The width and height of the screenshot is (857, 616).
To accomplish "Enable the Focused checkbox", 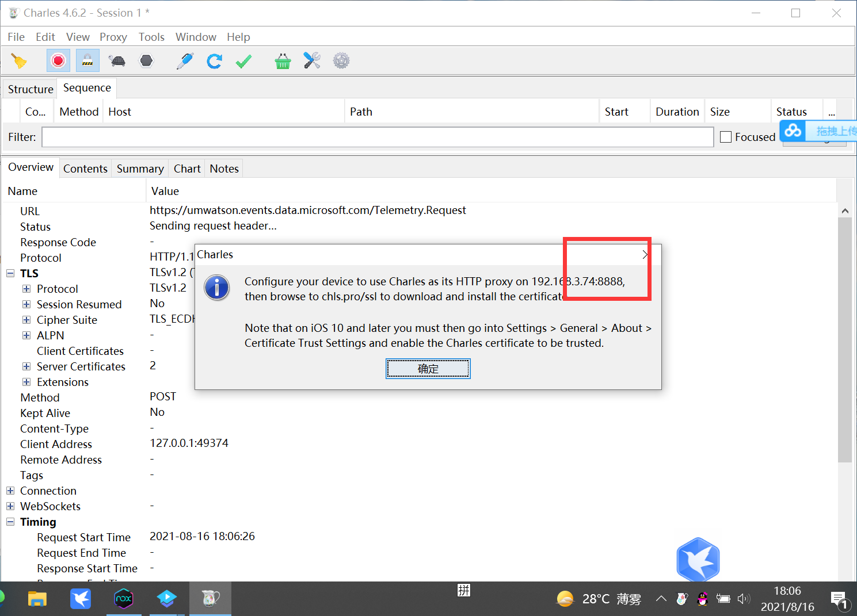I will (726, 137).
